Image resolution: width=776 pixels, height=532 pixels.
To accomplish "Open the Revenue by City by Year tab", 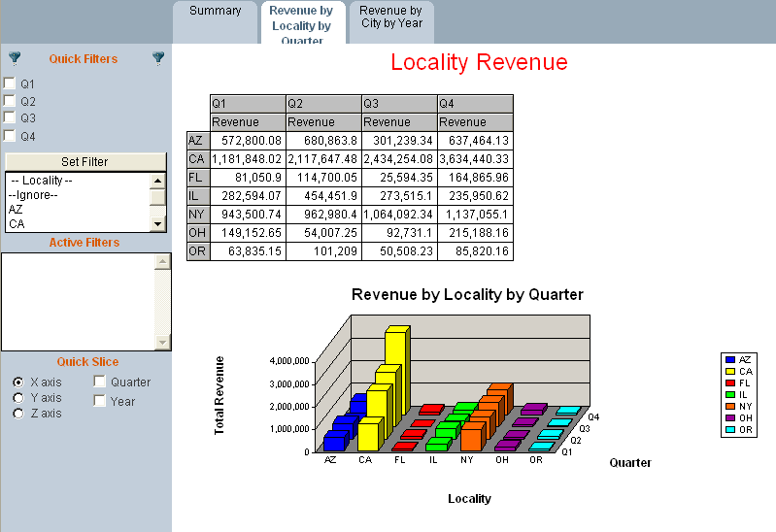I will coord(391,21).
